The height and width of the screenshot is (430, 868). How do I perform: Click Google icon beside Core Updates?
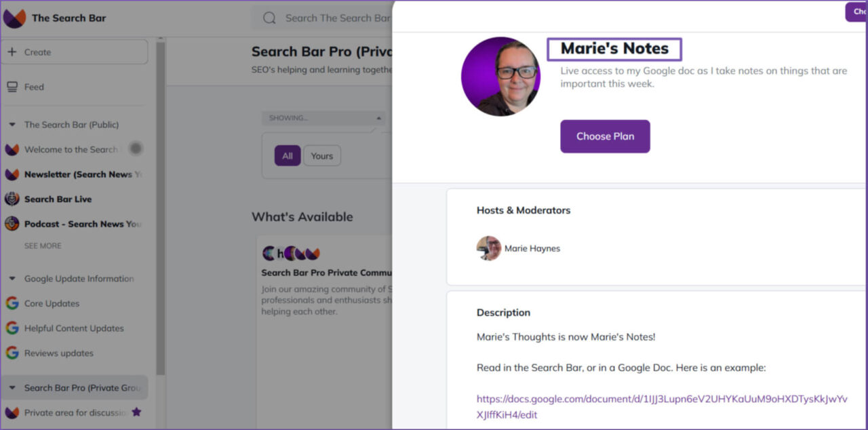(12, 303)
